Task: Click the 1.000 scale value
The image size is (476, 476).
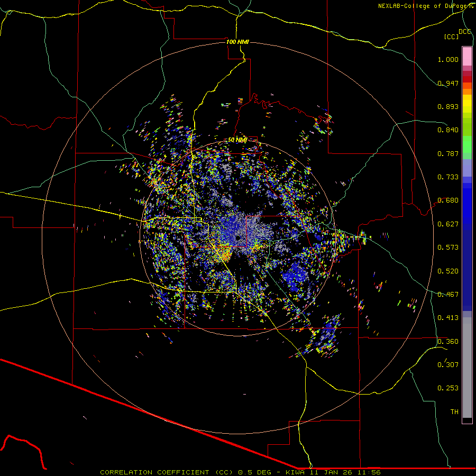Action: click(448, 59)
